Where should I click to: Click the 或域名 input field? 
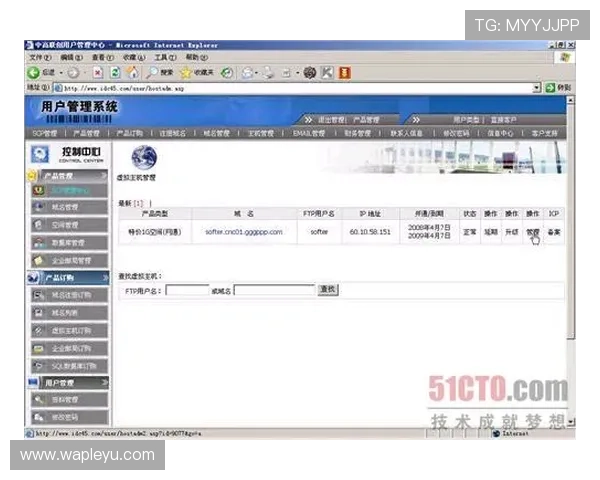274,290
